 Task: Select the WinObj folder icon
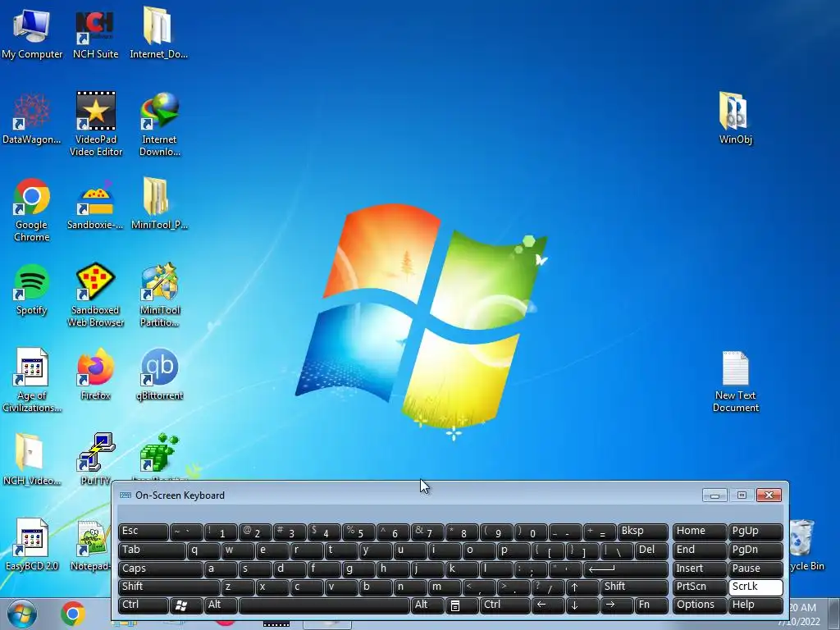[x=736, y=119]
